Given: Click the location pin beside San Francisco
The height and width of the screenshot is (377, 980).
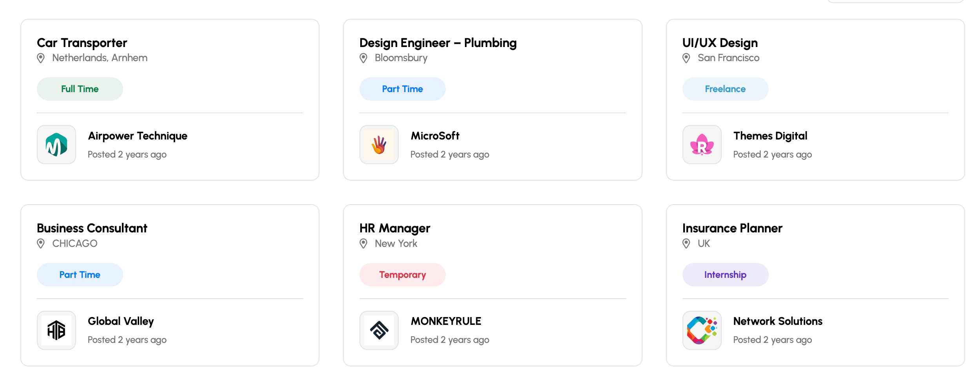Looking at the screenshot, I should 685,58.
